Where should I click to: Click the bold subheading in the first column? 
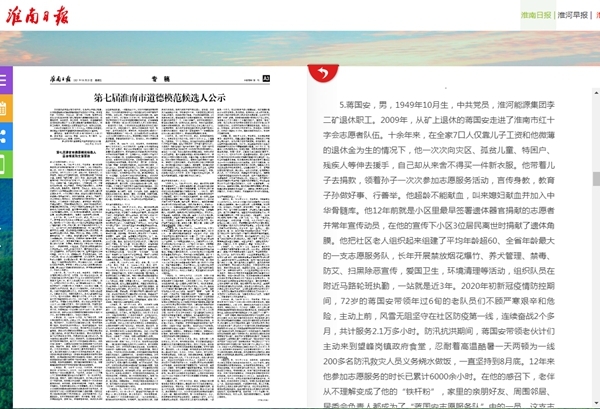pos(67,127)
